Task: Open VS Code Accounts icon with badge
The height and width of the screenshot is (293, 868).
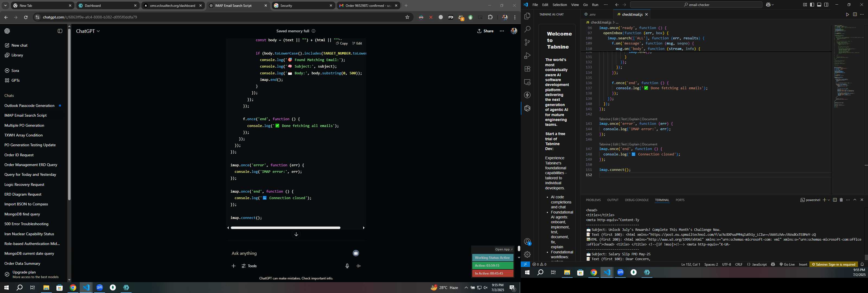Action: [x=527, y=242]
